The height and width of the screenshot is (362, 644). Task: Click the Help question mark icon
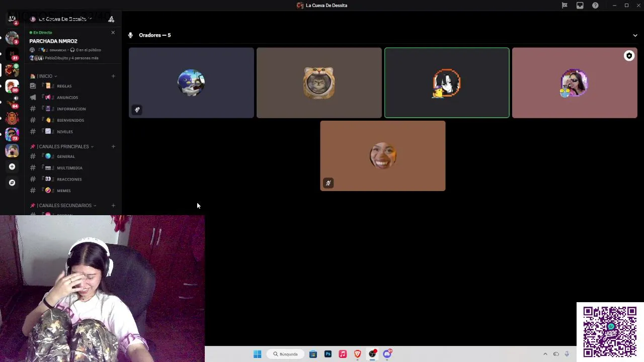coord(595,6)
